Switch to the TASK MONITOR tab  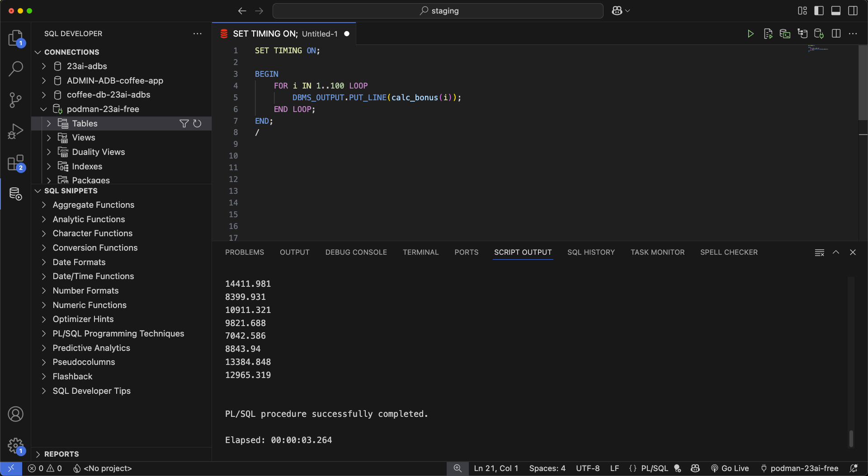pos(657,252)
